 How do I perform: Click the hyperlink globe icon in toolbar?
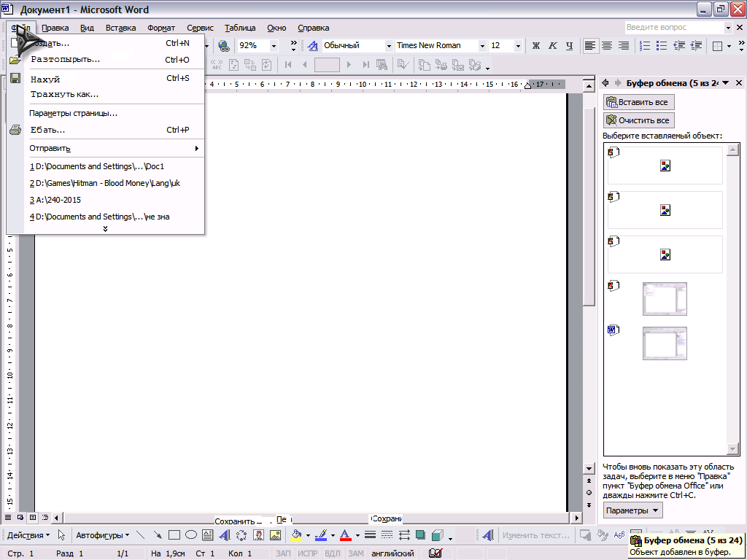[223, 46]
